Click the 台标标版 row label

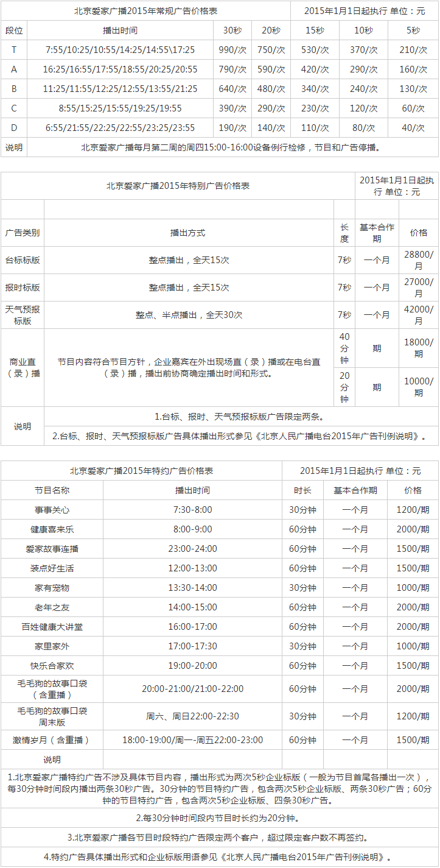click(x=23, y=260)
